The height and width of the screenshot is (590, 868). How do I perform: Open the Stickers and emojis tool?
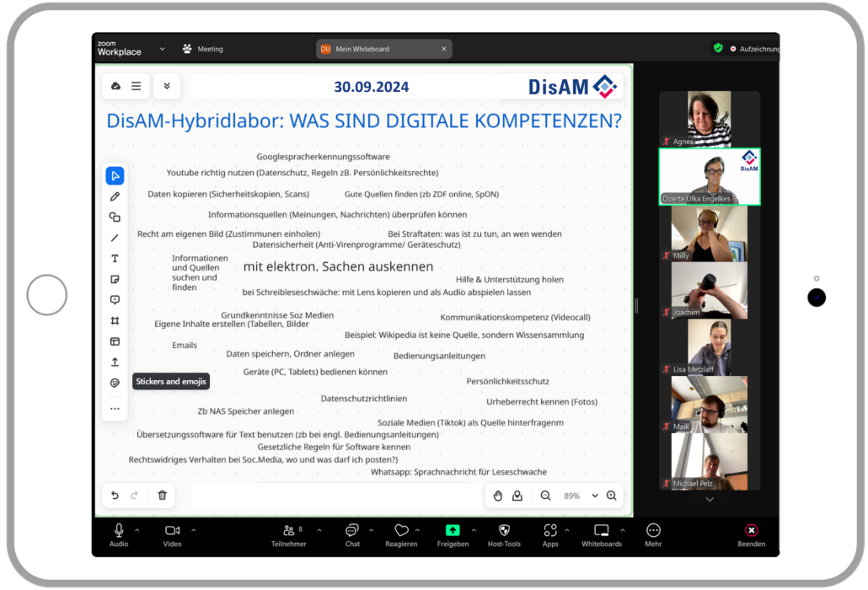(115, 383)
